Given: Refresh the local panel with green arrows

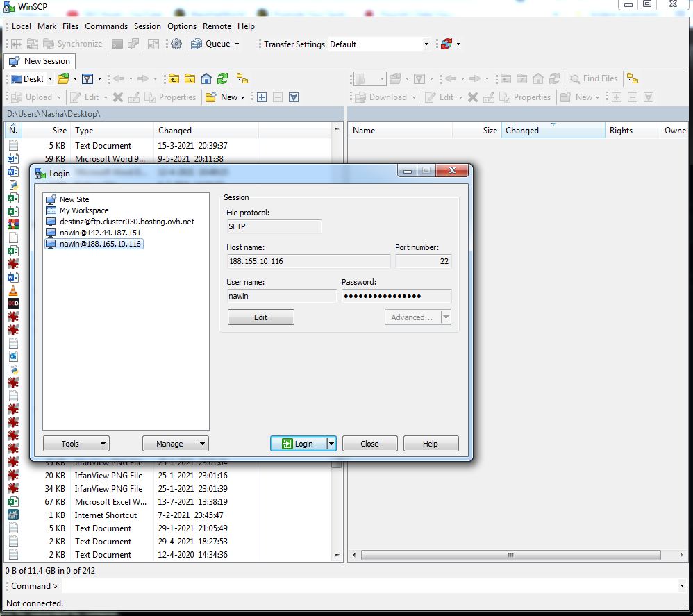Looking at the screenshot, I should pos(222,79).
